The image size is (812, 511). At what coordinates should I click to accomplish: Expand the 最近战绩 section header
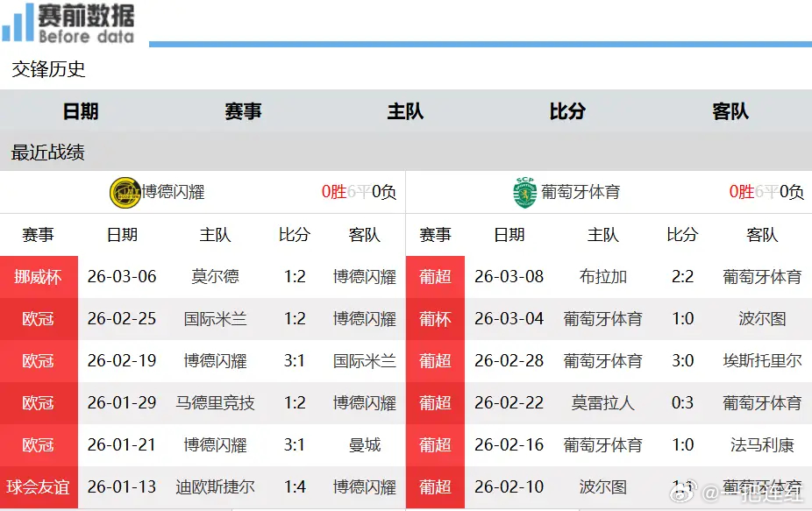(x=47, y=153)
